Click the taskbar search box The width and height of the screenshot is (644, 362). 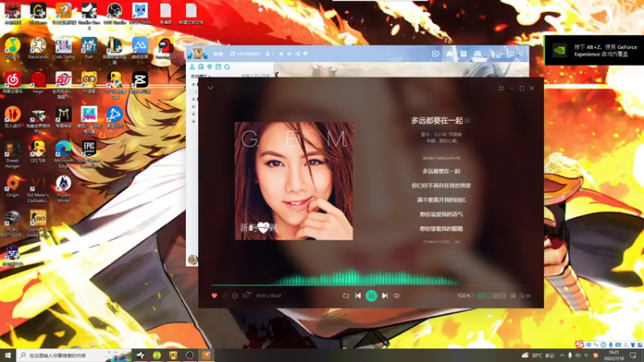point(74,356)
